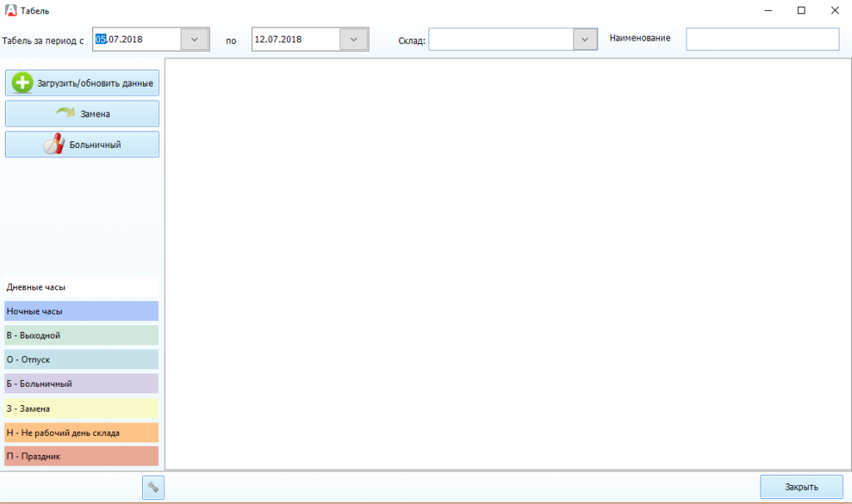Image resolution: width=852 pixels, height=504 pixels.
Task: Click the Замена button
Action: 82,113
